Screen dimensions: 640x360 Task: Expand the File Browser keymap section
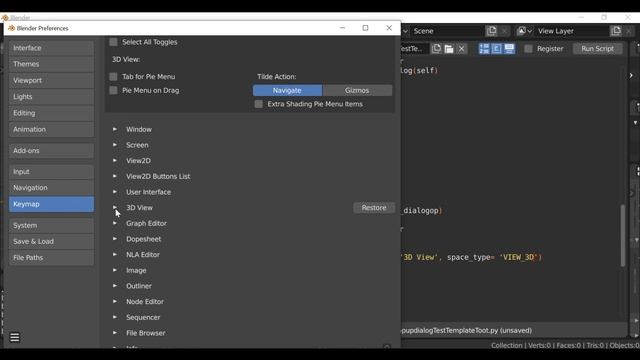click(x=115, y=333)
